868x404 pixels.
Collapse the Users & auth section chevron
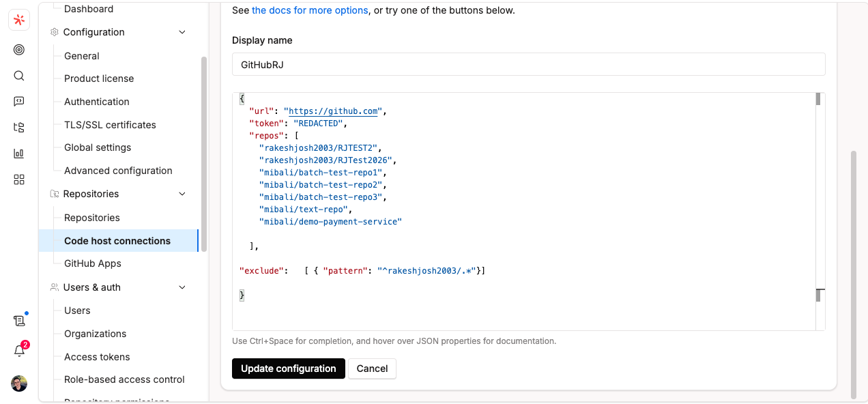click(182, 287)
